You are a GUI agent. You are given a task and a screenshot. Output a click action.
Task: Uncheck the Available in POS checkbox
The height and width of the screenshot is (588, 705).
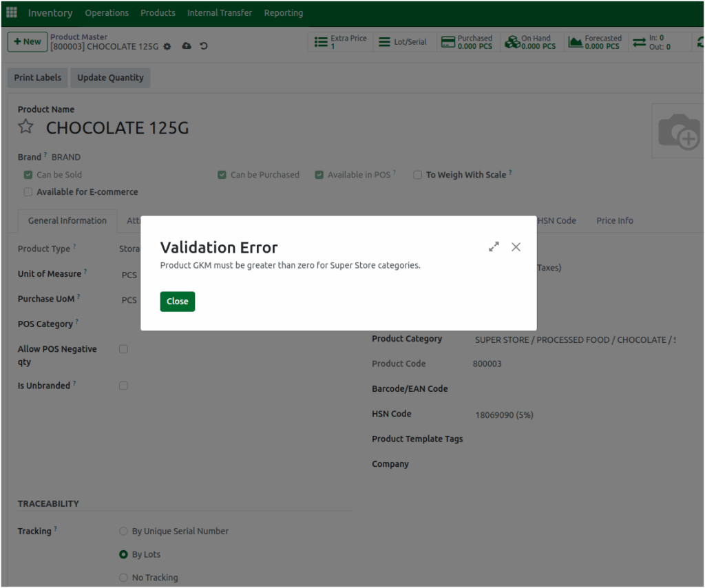click(x=319, y=175)
